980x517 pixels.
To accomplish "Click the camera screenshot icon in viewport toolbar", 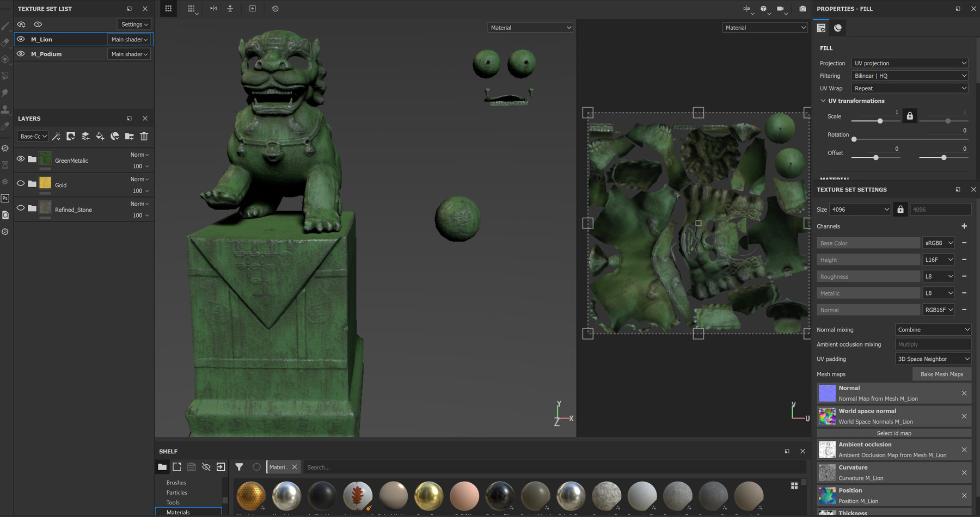I will [x=803, y=9].
